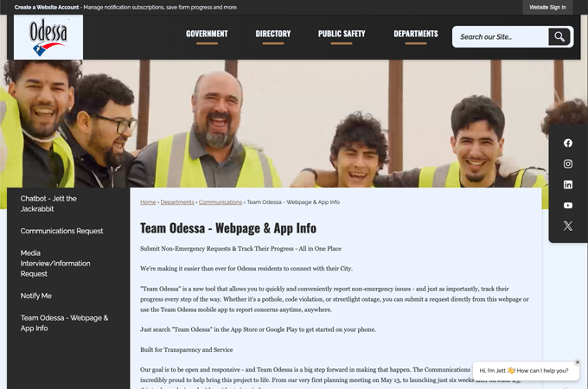Open Chatbot - Jett the Jackrabbit sidebar link
588x389 pixels.
coord(48,204)
